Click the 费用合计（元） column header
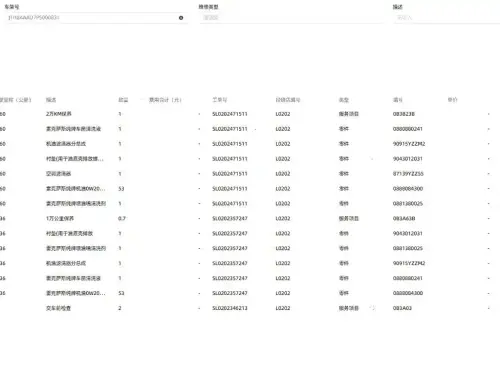 pyautogui.click(x=165, y=100)
